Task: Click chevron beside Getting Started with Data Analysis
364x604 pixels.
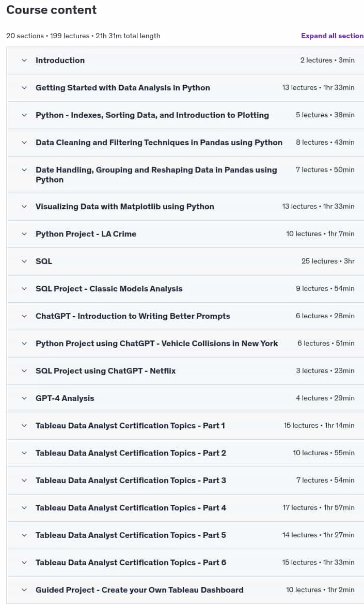Action: pos(24,88)
